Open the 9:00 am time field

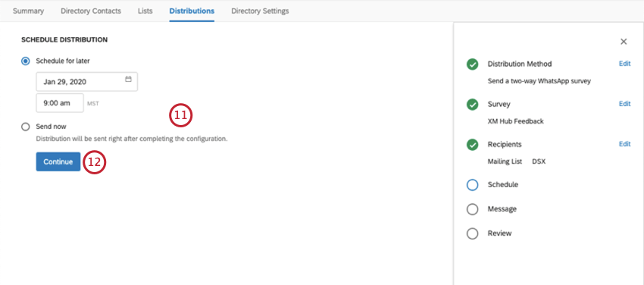pos(60,103)
